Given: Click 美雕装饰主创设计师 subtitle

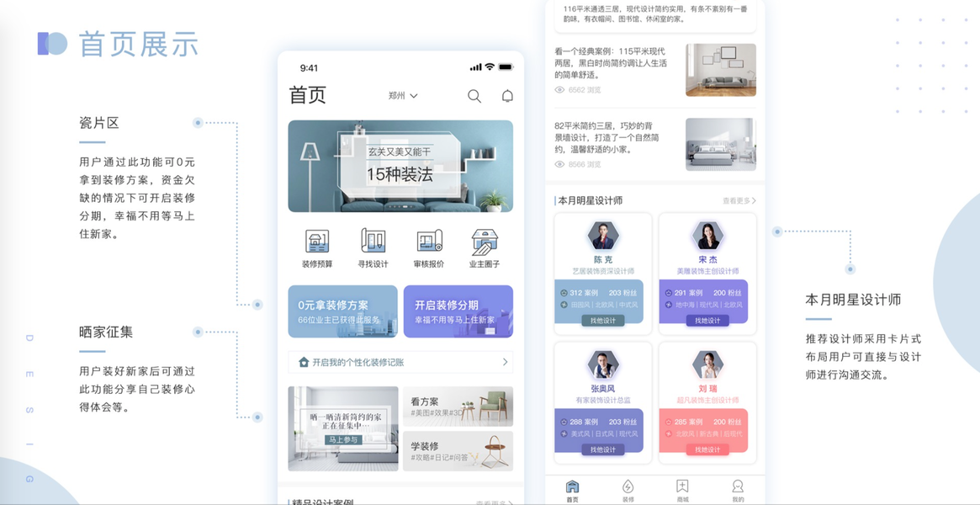Looking at the screenshot, I should [707, 271].
